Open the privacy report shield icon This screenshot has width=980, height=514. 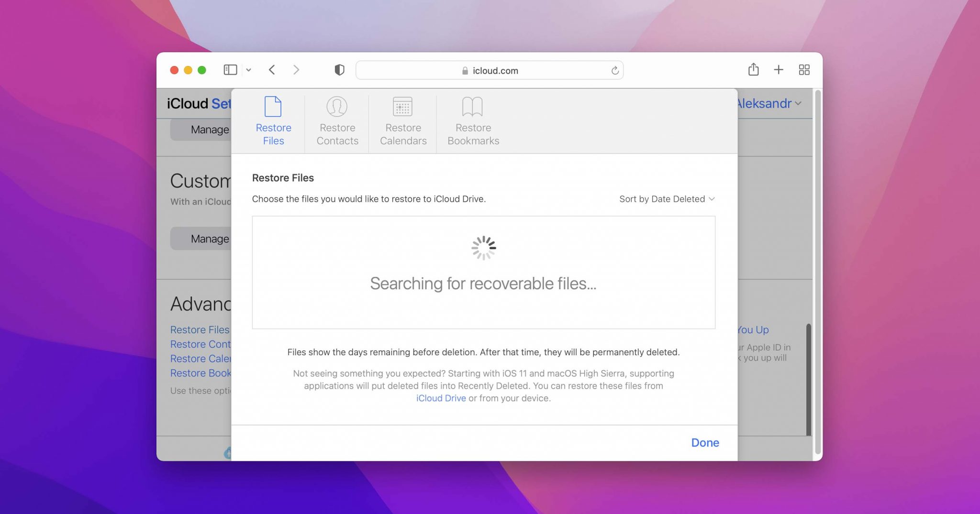(x=339, y=70)
